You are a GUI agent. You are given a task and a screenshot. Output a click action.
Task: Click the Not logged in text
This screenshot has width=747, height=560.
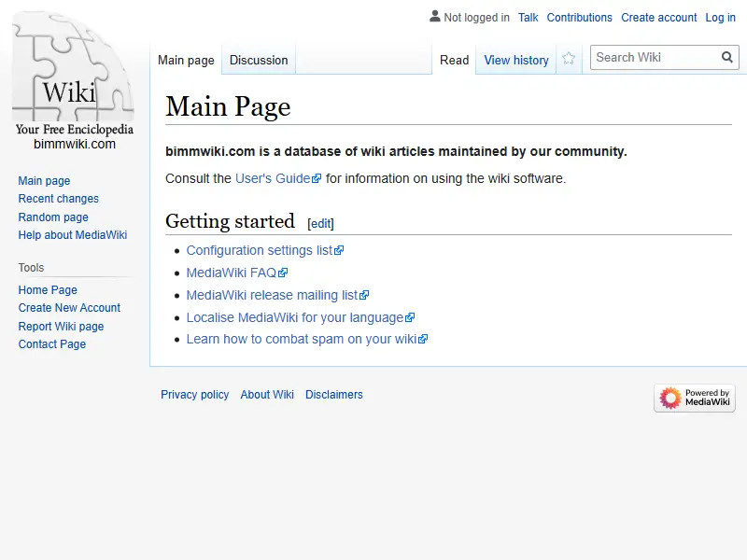[477, 18]
